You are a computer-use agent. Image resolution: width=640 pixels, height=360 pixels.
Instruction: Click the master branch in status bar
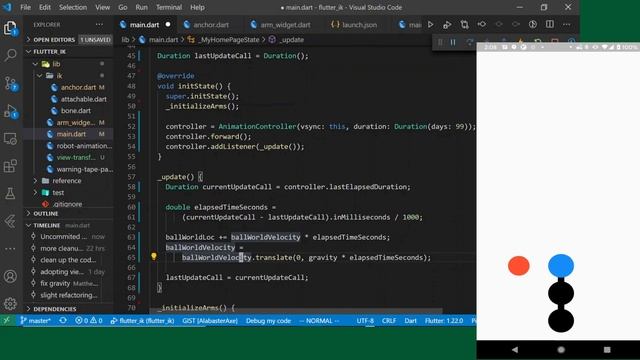click(36, 321)
